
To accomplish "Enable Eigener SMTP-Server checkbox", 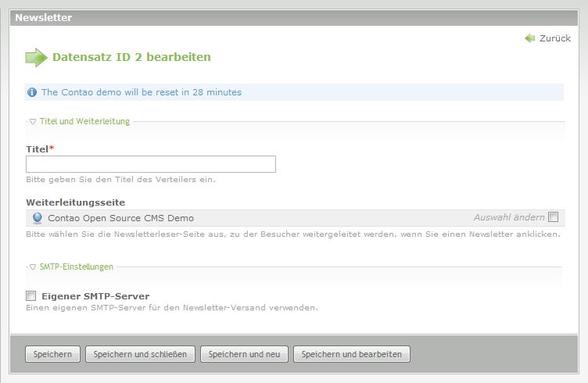I will pyautogui.click(x=30, y=296).
